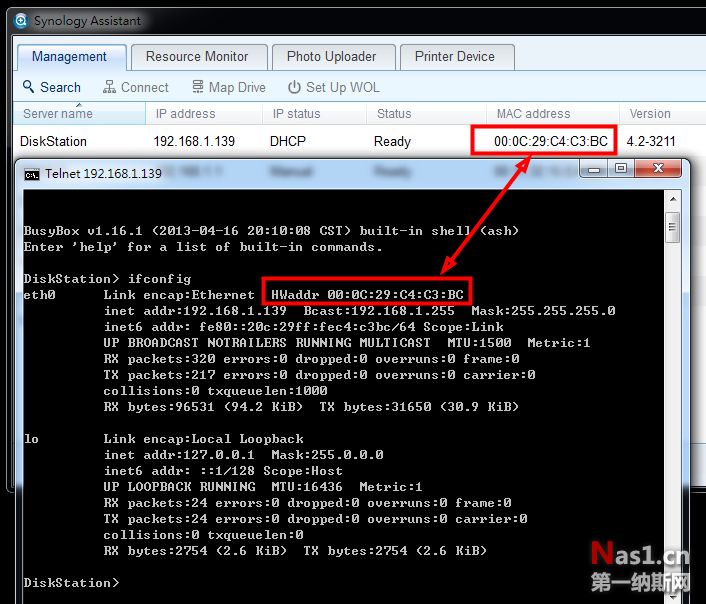Click Telnet scrollbar up arrow
706x604 pixels.
coord(673,199)
